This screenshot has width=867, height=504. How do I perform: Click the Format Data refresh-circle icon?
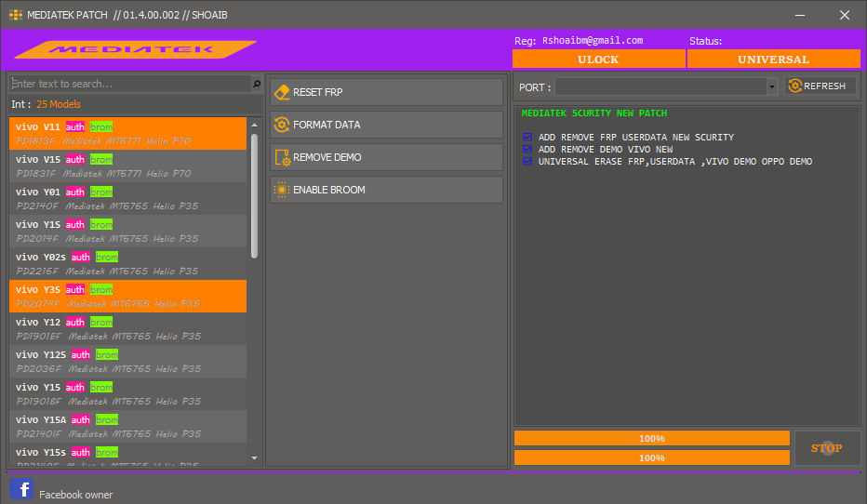(x=282, y=125)
